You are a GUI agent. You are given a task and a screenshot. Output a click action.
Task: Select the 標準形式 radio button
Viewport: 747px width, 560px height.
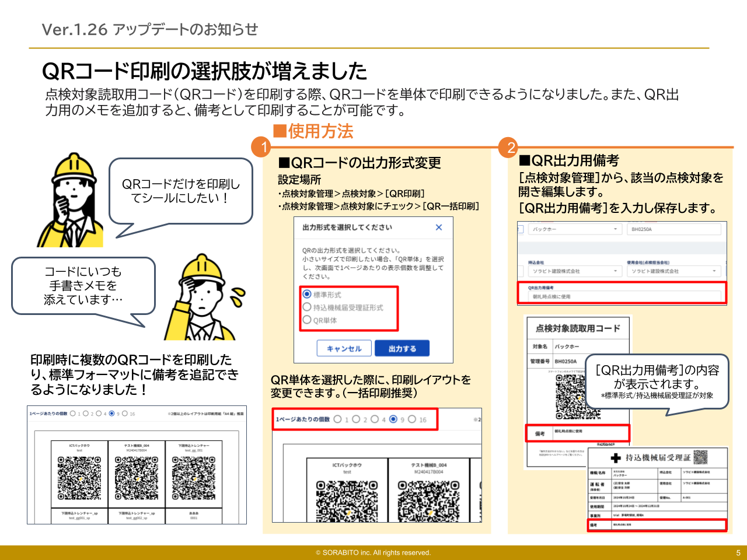(x=306, y=293)
